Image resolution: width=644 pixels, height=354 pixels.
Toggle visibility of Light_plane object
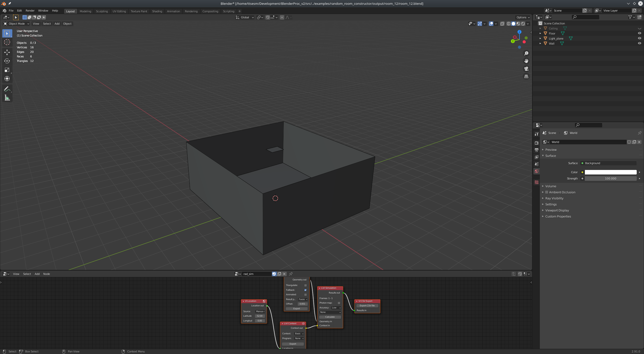coord(639,38)
